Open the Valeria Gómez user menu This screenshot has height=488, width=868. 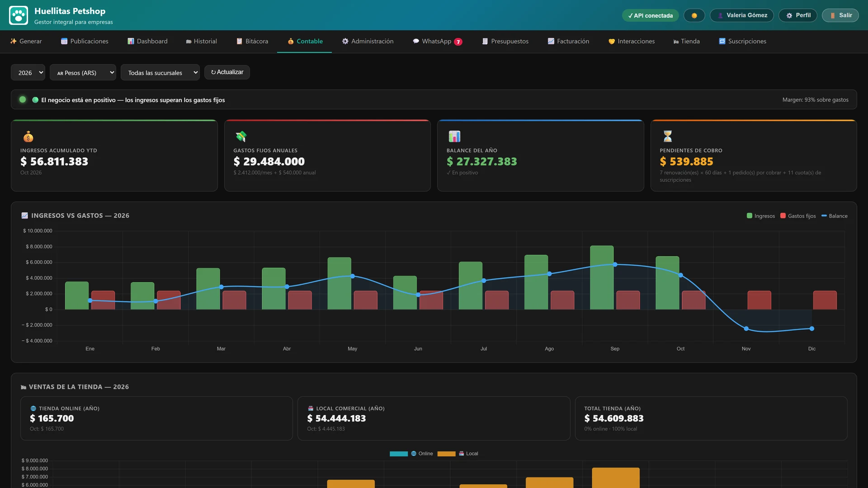(741, 15)
